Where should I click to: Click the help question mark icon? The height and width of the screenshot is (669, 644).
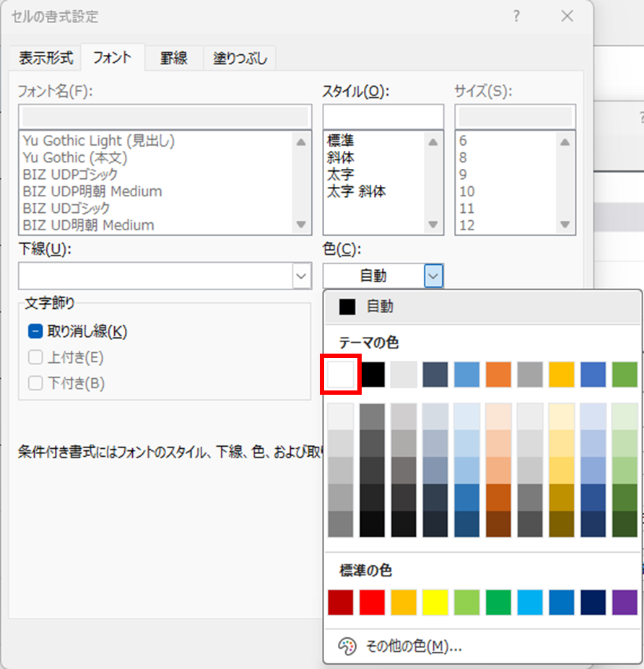[516, 16]
